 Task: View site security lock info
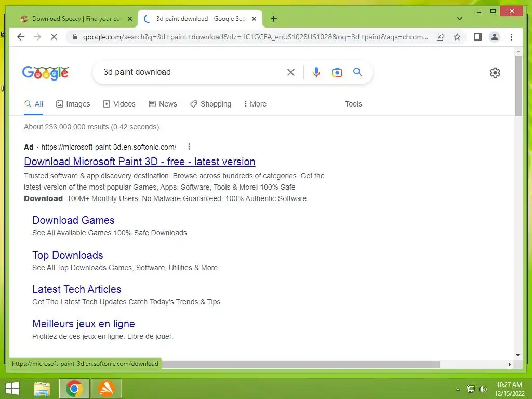click(75, 37)
